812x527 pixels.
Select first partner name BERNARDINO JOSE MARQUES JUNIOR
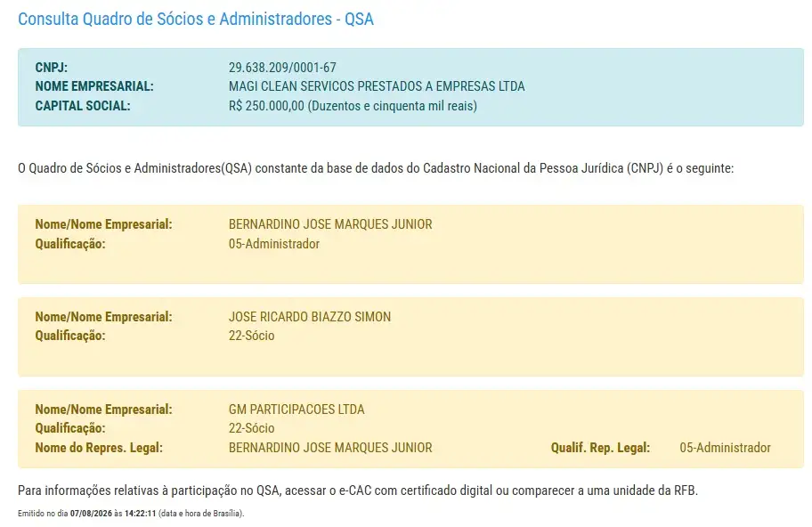[x=330, y=224]
